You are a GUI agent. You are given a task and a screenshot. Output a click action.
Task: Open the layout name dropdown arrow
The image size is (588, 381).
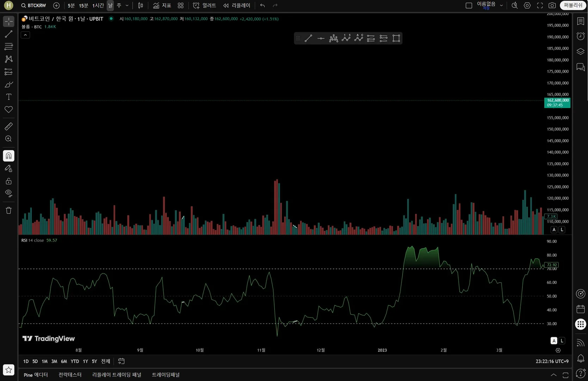pos(501,5)
